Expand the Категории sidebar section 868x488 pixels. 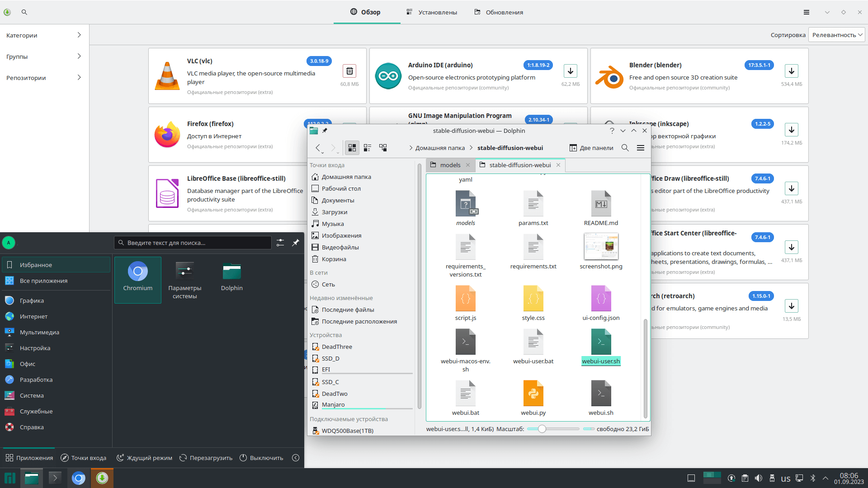pos(44,35)
